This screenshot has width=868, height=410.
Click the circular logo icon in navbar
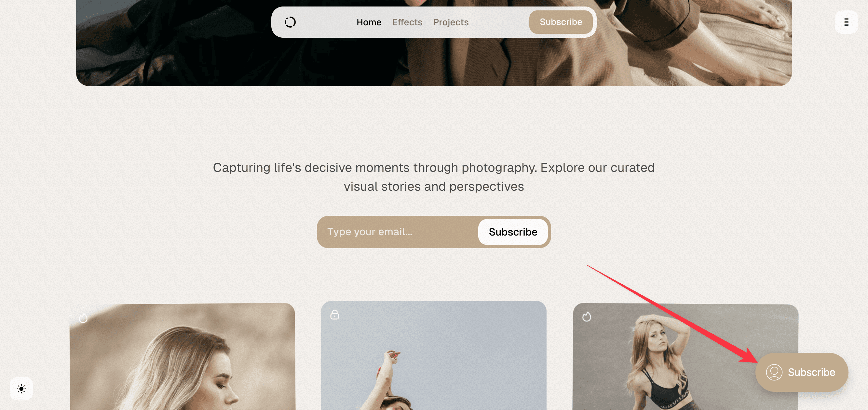tap(290, 22)
